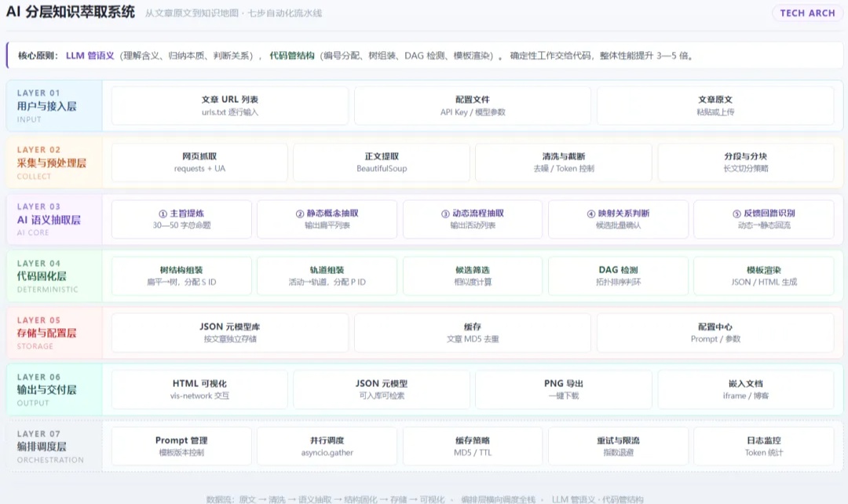Select the 分段与分块 card
The height and width of the screenshot is (504, 848).
746,163
